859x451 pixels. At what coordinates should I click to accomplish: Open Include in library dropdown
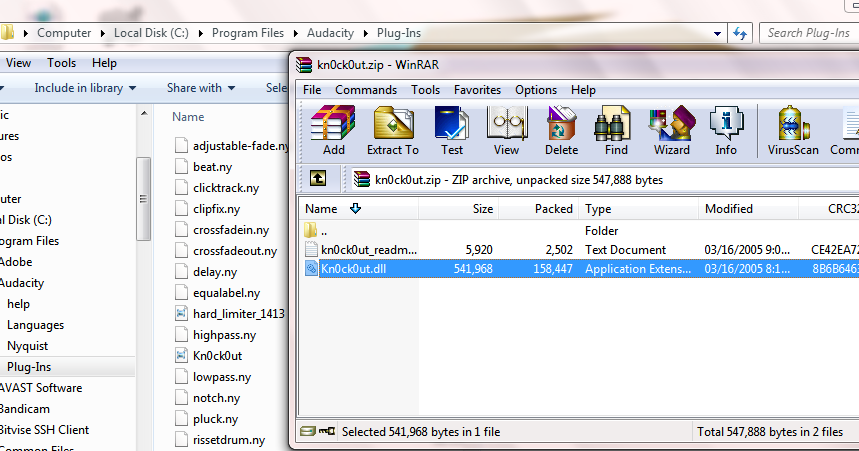point(85,88)
